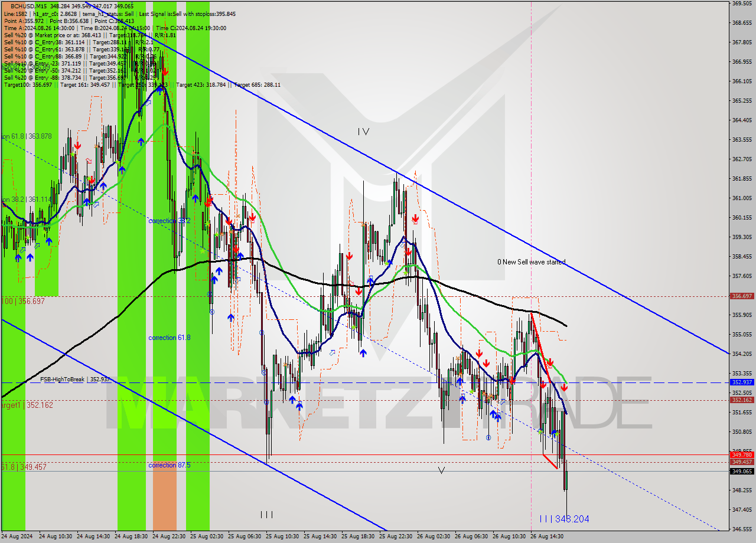The height and width of the screenshot is (543, 756).
Task: Click the 354.205 price axis label
Action: point(742,354)
